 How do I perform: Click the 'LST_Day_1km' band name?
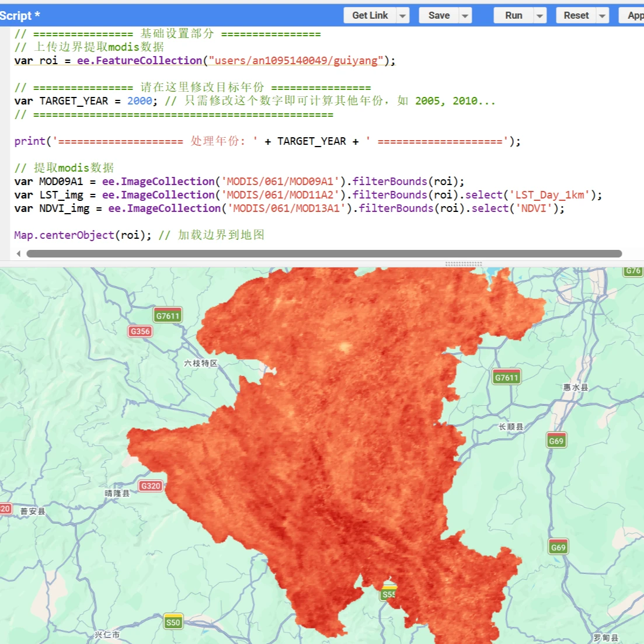549,195
